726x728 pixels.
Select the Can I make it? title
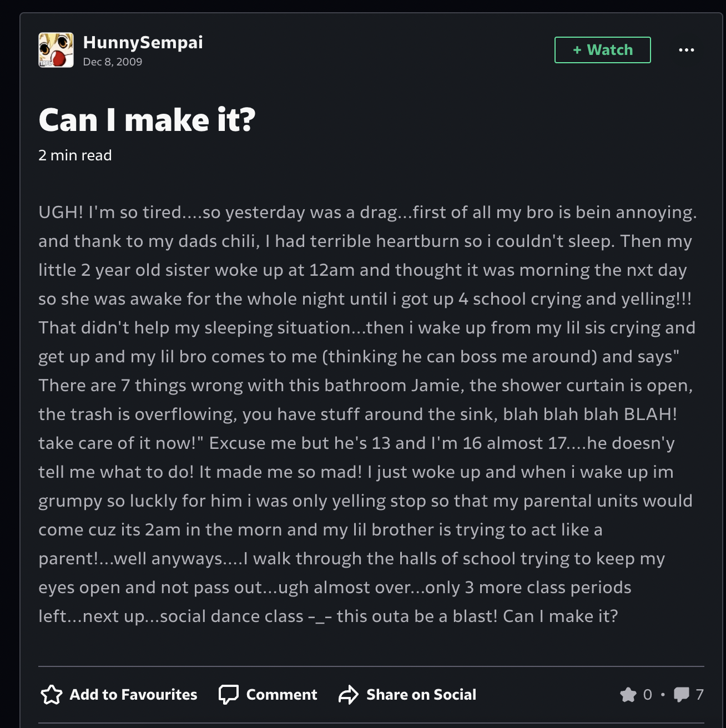pyautogui.click(x=147, y=120)
